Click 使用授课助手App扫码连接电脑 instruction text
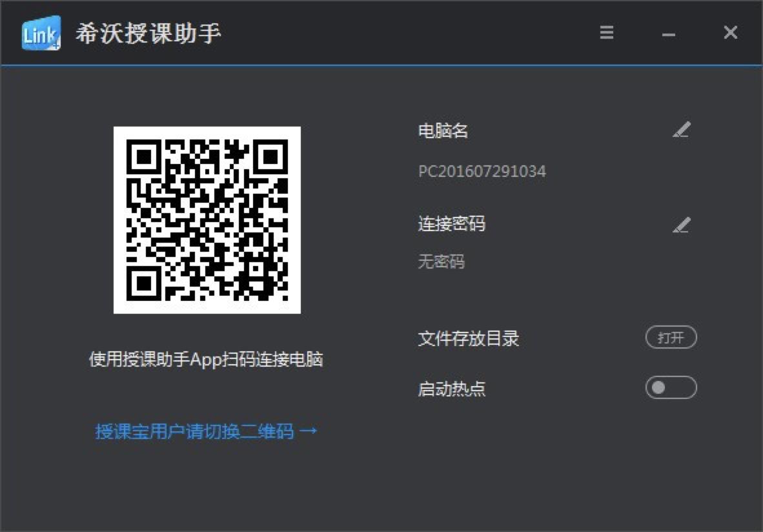Viewport: 763px width, 532px height. [206, 359]
